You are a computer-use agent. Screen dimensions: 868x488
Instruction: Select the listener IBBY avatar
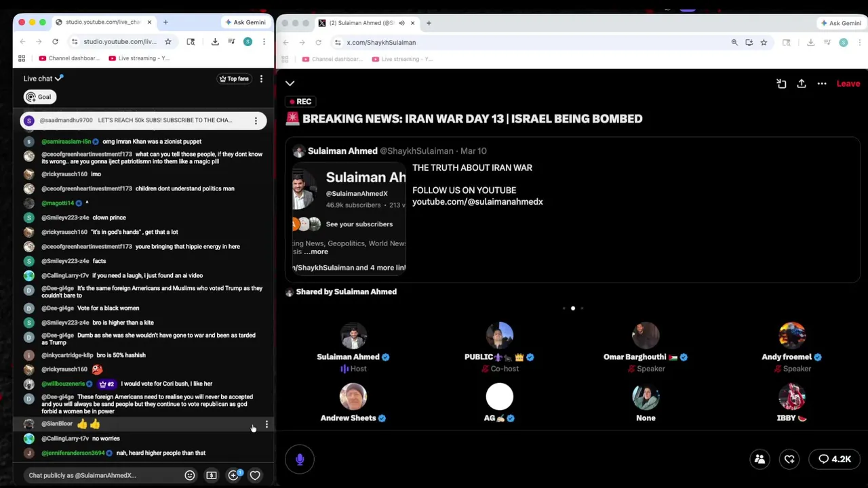click(x=792, y=397)
